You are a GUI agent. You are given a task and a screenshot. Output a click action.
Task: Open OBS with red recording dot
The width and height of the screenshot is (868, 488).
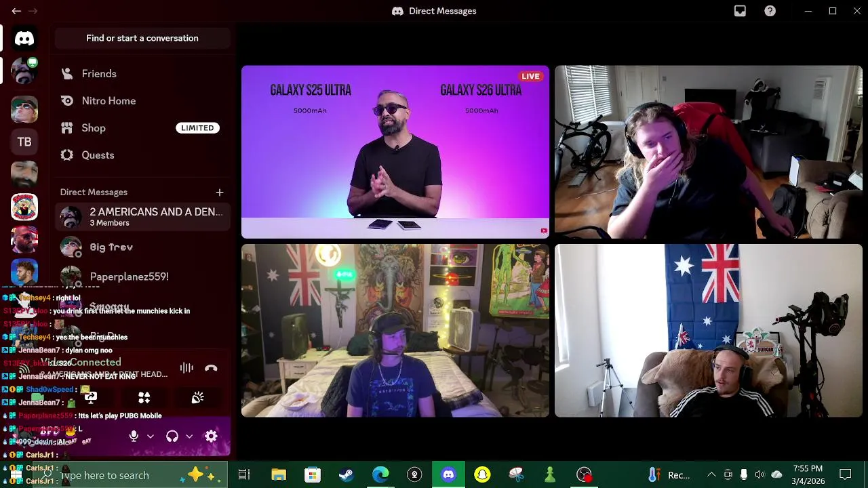[x=585, y=474]
